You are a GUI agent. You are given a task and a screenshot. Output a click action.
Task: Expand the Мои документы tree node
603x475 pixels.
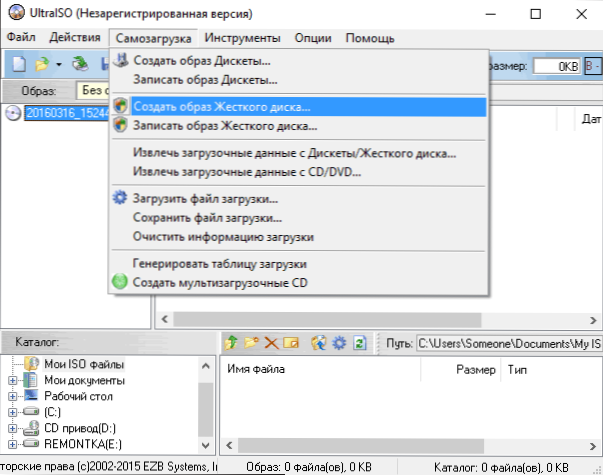(x=12, y=380)
